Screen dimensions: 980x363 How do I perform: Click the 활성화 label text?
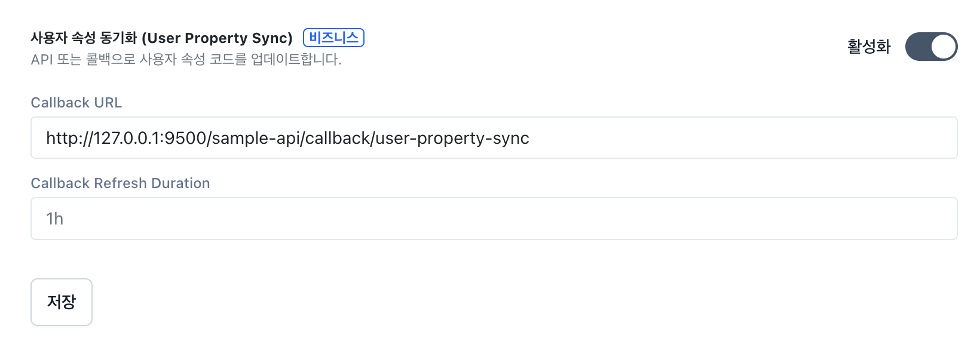pyautogui.click(x=869, y=47)
